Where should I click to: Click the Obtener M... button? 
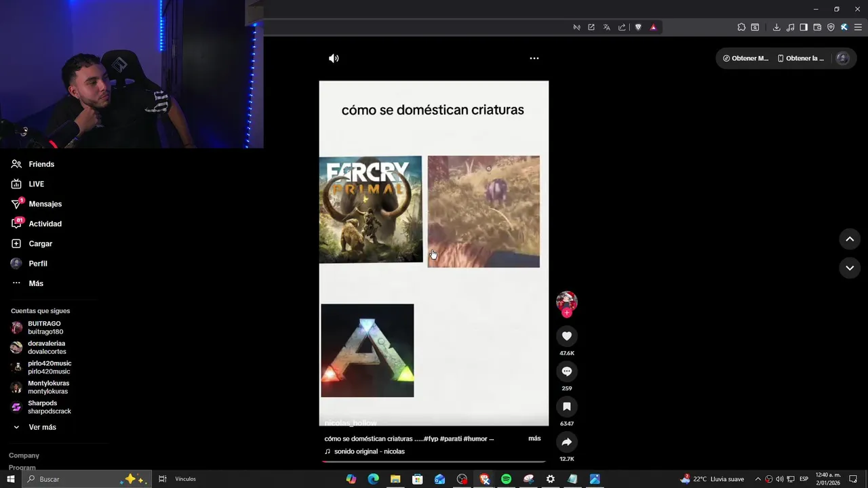click(x=745, y=58)
